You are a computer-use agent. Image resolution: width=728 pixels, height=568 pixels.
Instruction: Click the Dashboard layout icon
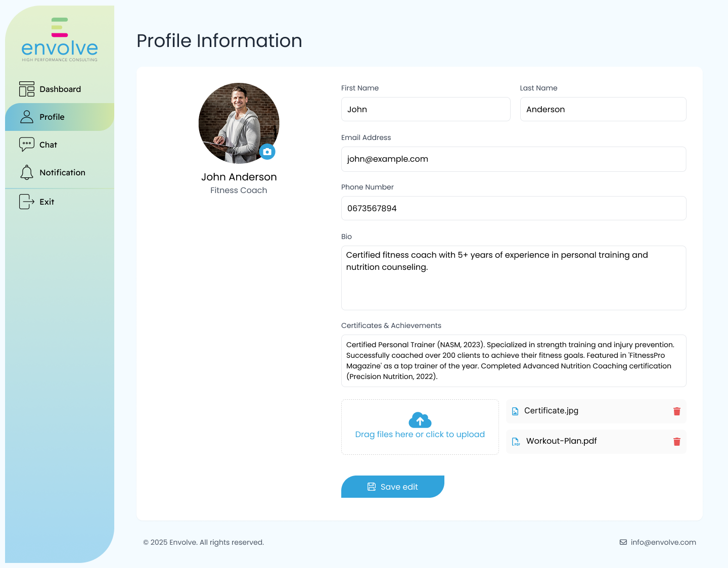coord(27,89)
